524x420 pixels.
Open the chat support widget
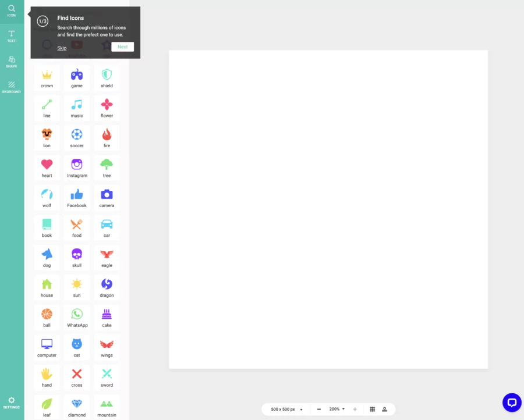[511, 403]
